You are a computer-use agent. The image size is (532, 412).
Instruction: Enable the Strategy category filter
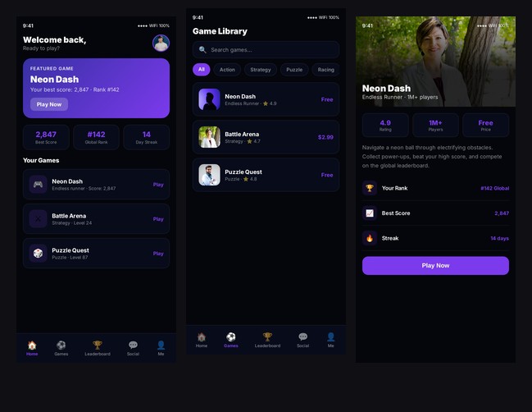pyautogui.click(x=260, y=70)
